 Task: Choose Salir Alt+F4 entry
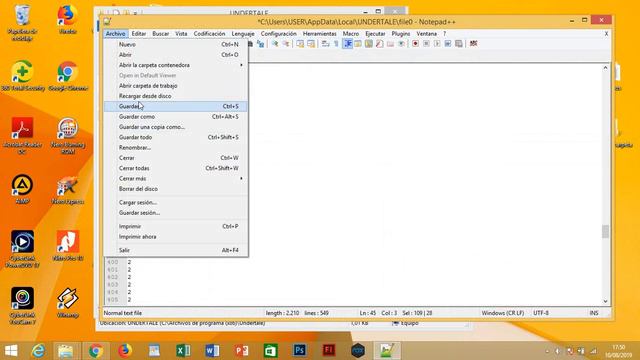(x=176, y=250)
